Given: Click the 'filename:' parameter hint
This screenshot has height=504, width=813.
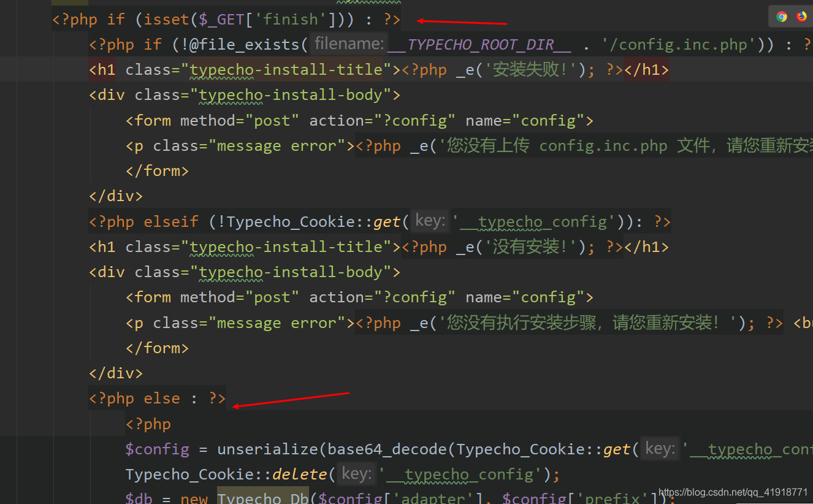Looking at the screenshot, I should point(349,44).
